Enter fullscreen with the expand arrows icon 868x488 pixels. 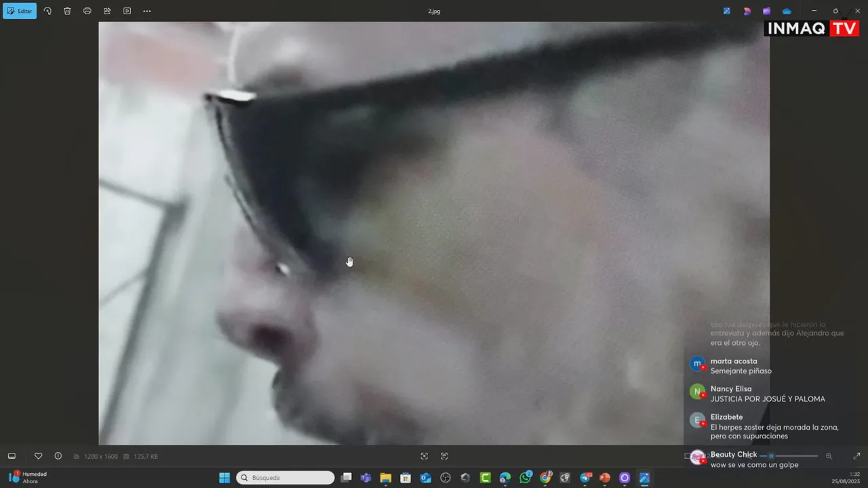(856, 456)
